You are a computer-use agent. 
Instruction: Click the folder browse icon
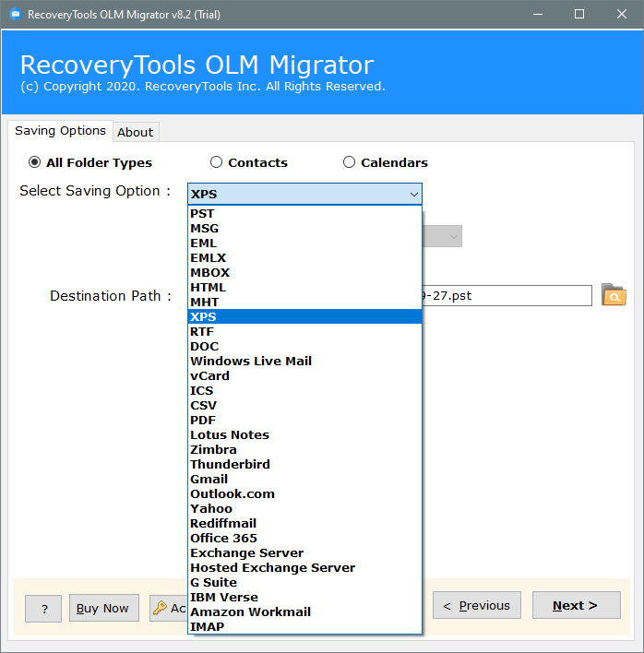click(614, 295)
